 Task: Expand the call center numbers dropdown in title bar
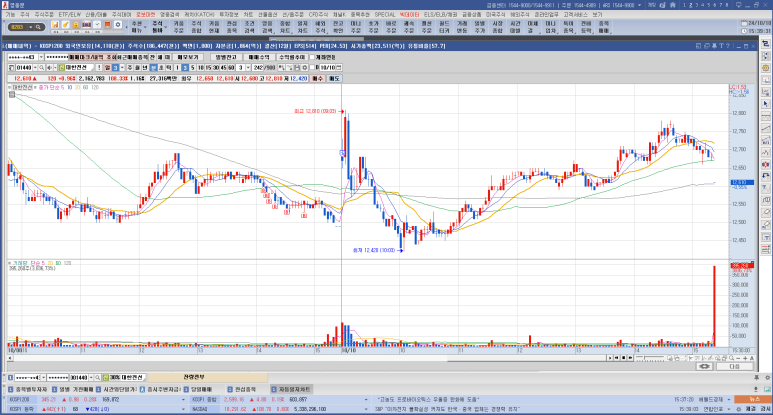pyautogui.click(x=639, y=5)
